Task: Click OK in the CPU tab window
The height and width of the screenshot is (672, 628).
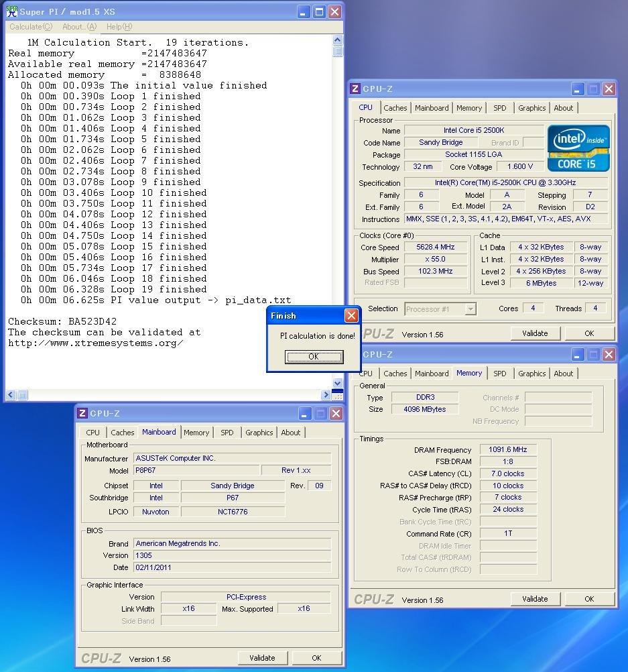Action: point(589,333)
